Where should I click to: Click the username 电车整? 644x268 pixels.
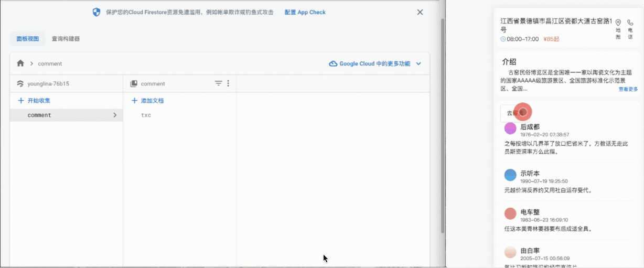coord(530,212)
